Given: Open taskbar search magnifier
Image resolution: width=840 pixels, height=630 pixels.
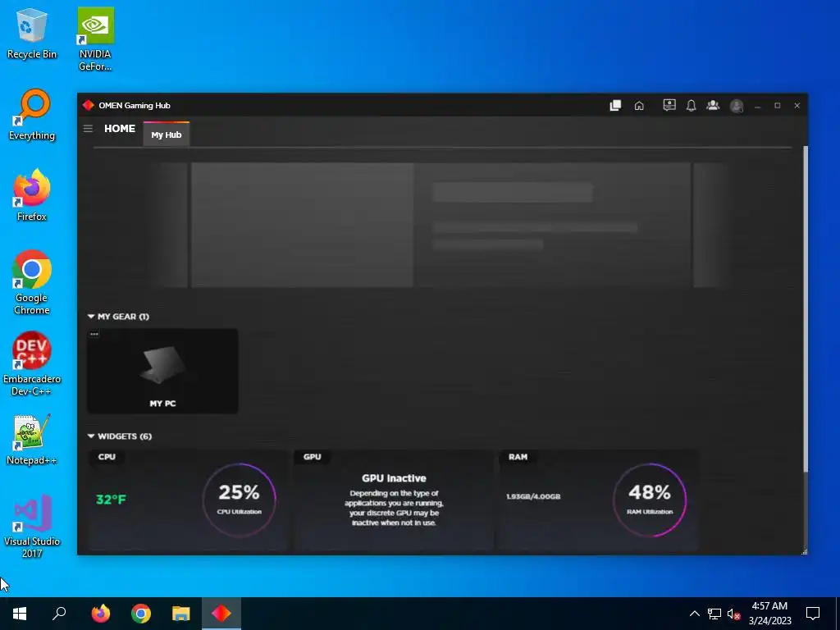Looking at the screenshot, I should pyautogui.click(x=59, y=614).
